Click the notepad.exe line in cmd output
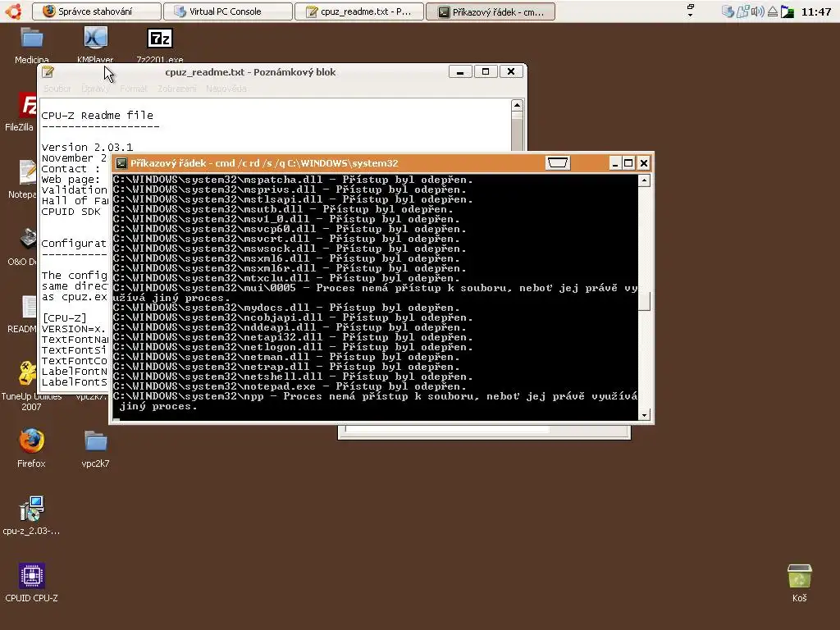 click(x=290, y=386)
